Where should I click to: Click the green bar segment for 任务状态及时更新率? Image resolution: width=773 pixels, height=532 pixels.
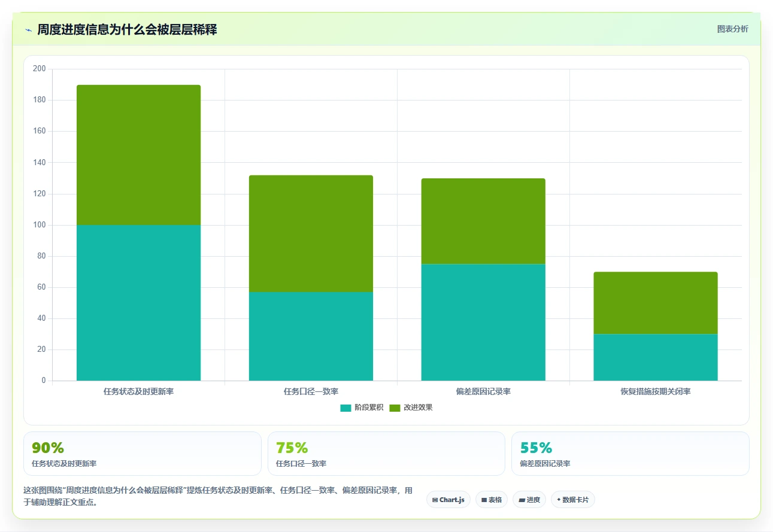click(138, 155)
